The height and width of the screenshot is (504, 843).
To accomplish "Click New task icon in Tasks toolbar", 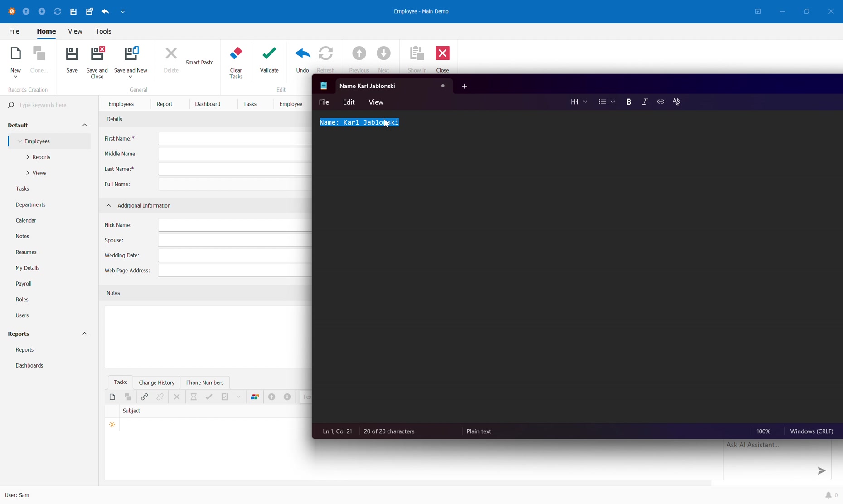I will coord(112,397).
